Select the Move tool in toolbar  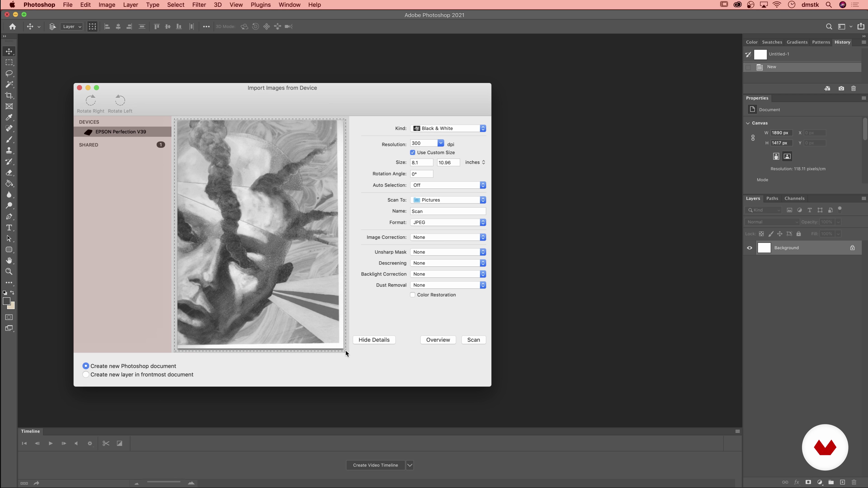[9, 52]
